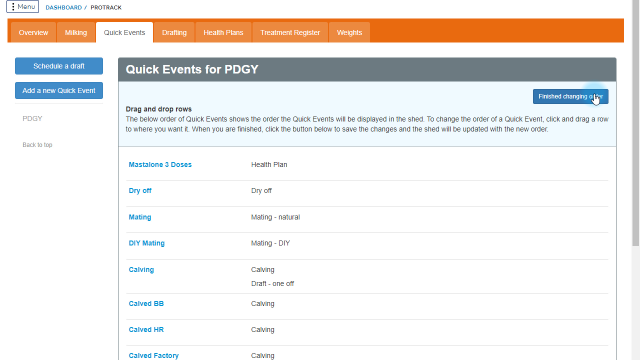Open the Calved Factory quick event

[153, 356]
